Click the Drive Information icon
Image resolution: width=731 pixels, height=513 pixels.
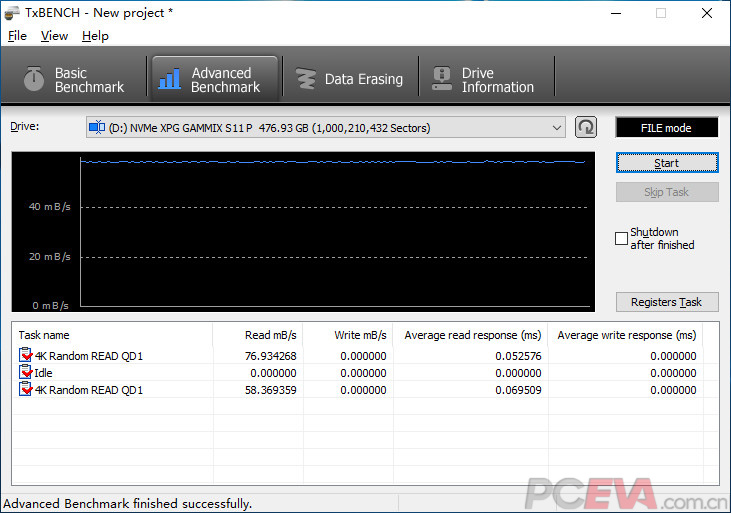coord(440,79)
